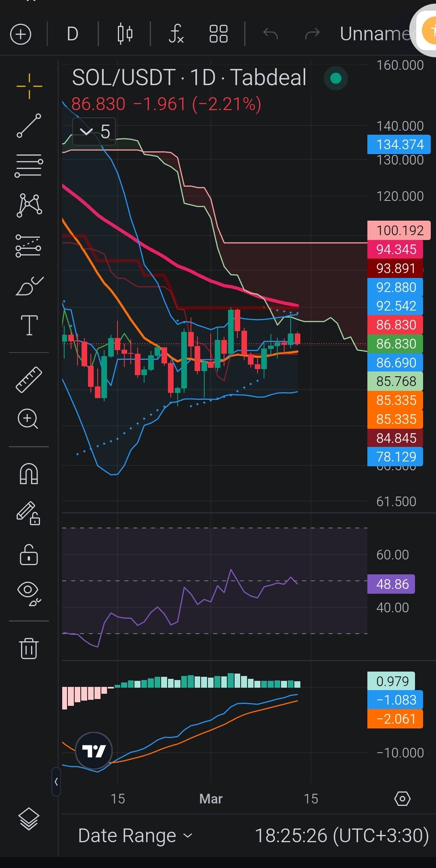Select the XABCD pattern tool
The image size is (436, 868).
(29, 205)
